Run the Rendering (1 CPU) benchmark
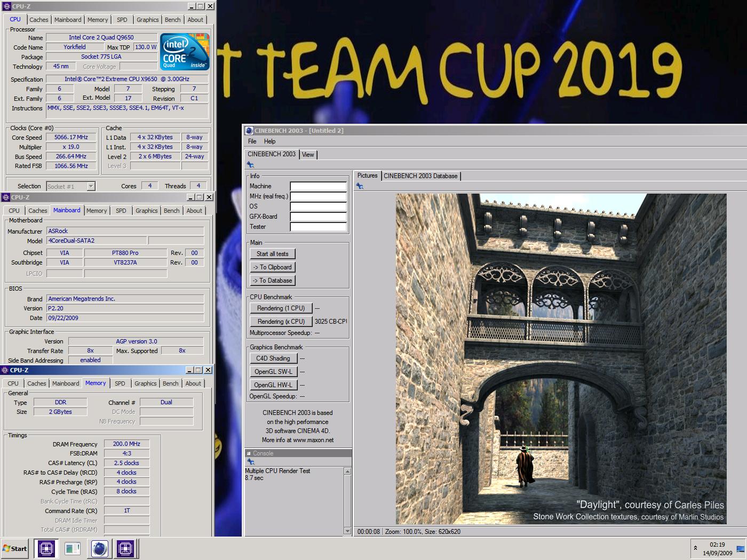 (281, 308)
